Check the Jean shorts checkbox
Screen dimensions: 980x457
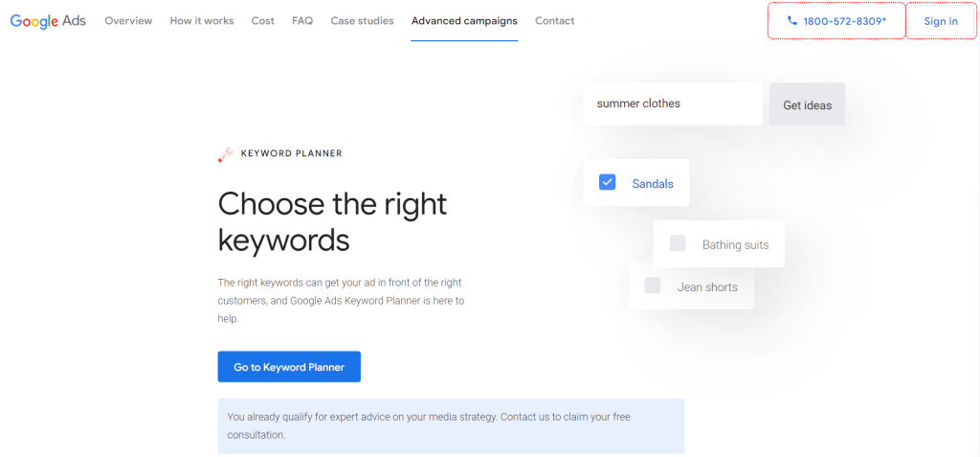[653, 286]
